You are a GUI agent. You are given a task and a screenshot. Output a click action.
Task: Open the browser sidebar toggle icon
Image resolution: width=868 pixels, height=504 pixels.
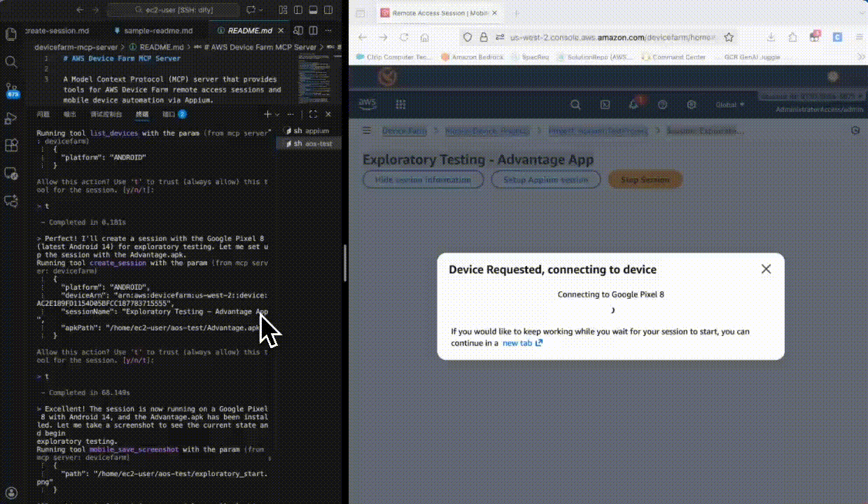pos(360,13)
